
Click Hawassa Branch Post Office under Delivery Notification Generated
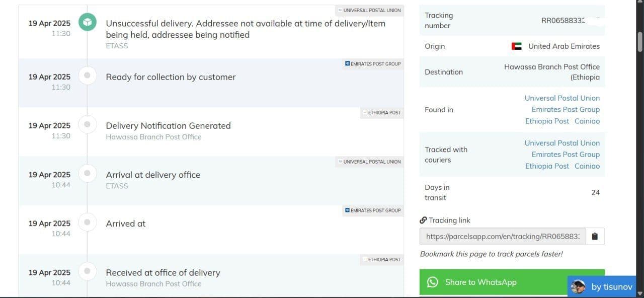point(153,137)
